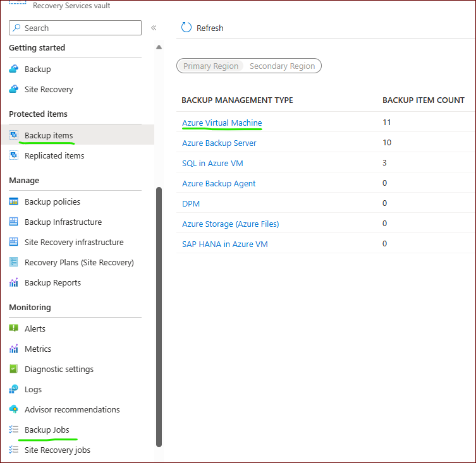
Task: Click the Refresh button label
Action: (x=210, y=28)
